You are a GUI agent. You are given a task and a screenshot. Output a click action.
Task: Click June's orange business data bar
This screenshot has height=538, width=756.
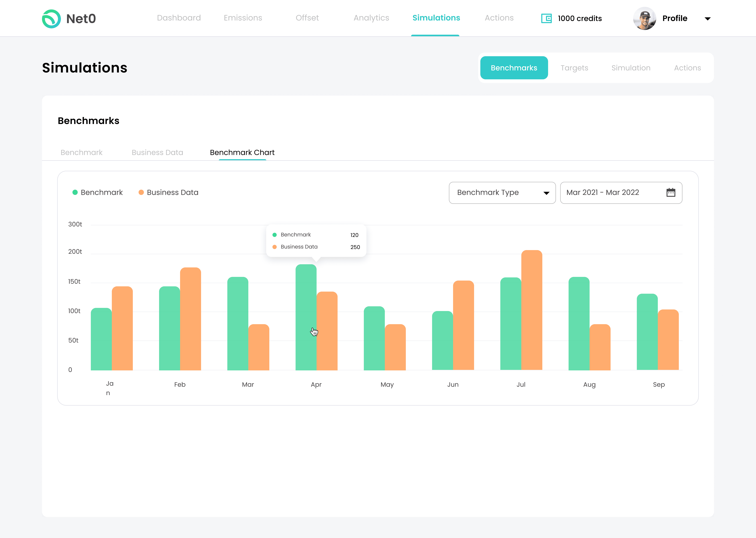click(463, 325)
